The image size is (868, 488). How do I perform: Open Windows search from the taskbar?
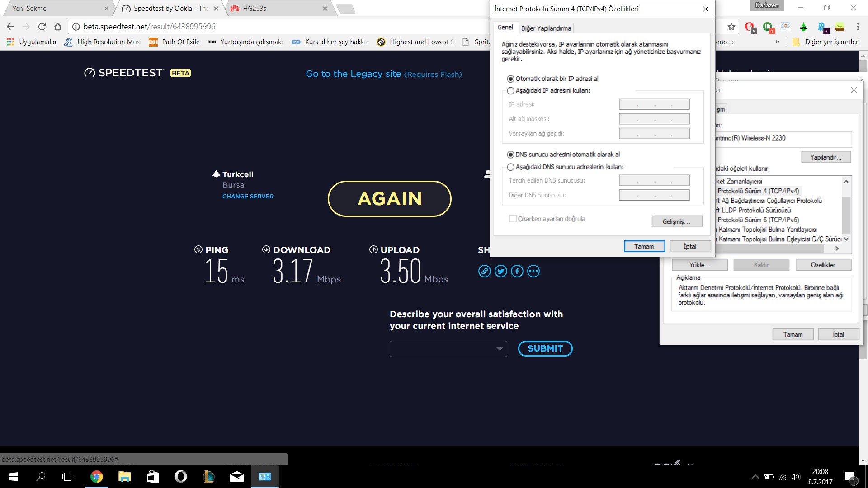pos(41,477)
